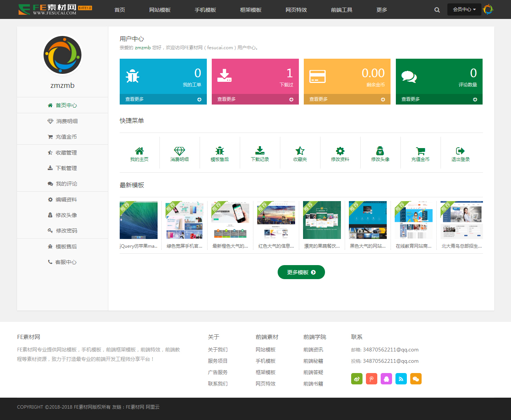Open the 会员中心 dropdown menu
511x420 pixels.
coord(464,9)
